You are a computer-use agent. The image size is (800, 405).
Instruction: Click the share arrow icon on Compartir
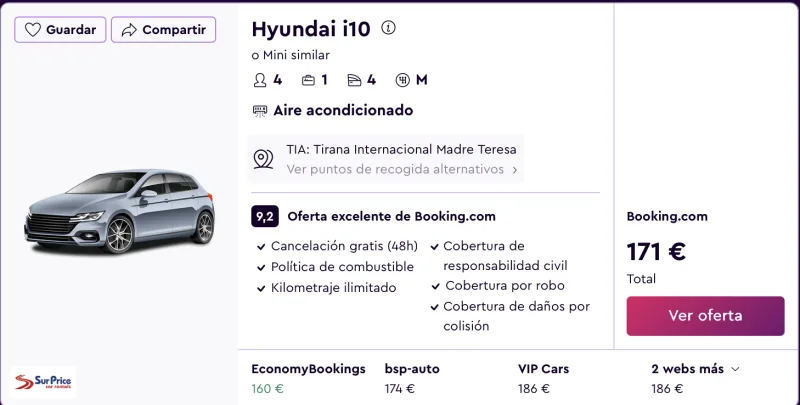pyautogui.click(x=129, y=30)
